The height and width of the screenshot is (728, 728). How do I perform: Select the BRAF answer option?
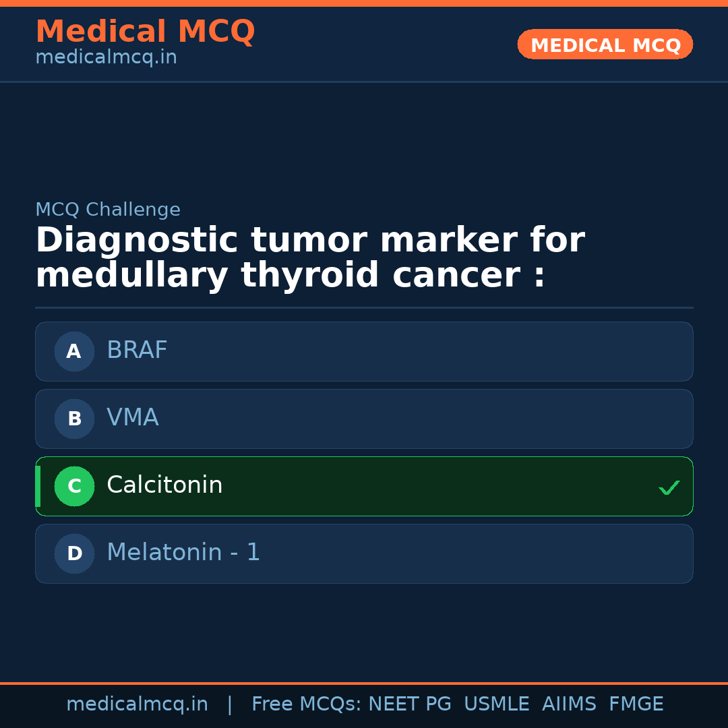[364, 351]
